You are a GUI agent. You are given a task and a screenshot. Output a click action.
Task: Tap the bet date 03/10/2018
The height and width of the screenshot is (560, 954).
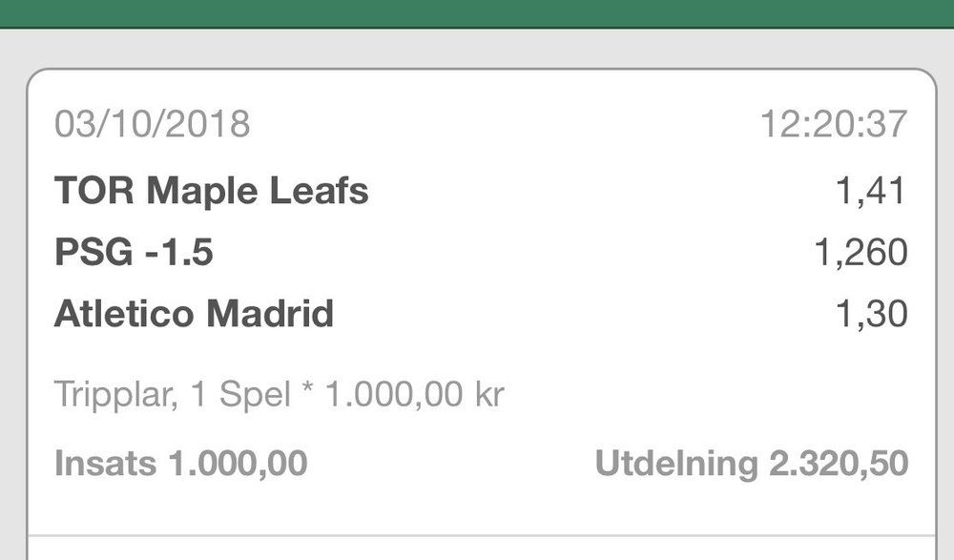pos(152,125)
